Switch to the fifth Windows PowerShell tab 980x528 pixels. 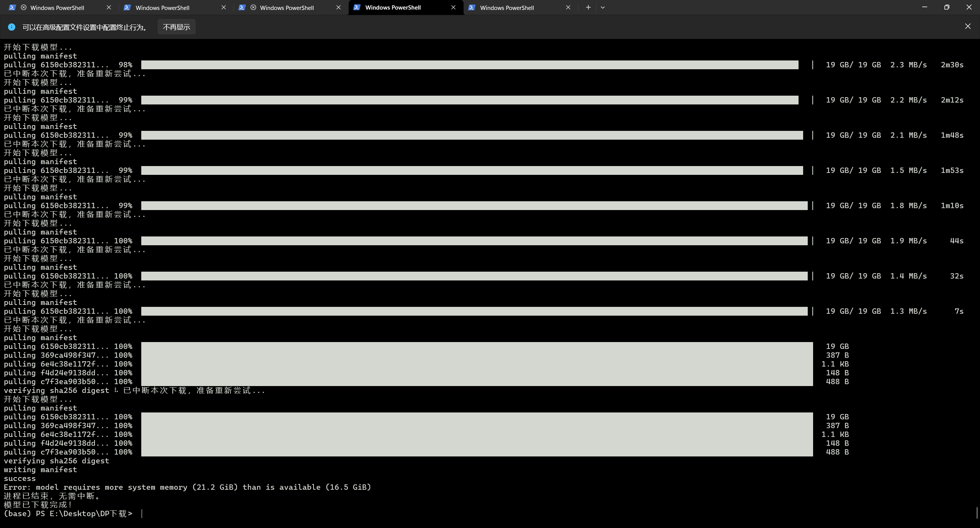[507, 8]
